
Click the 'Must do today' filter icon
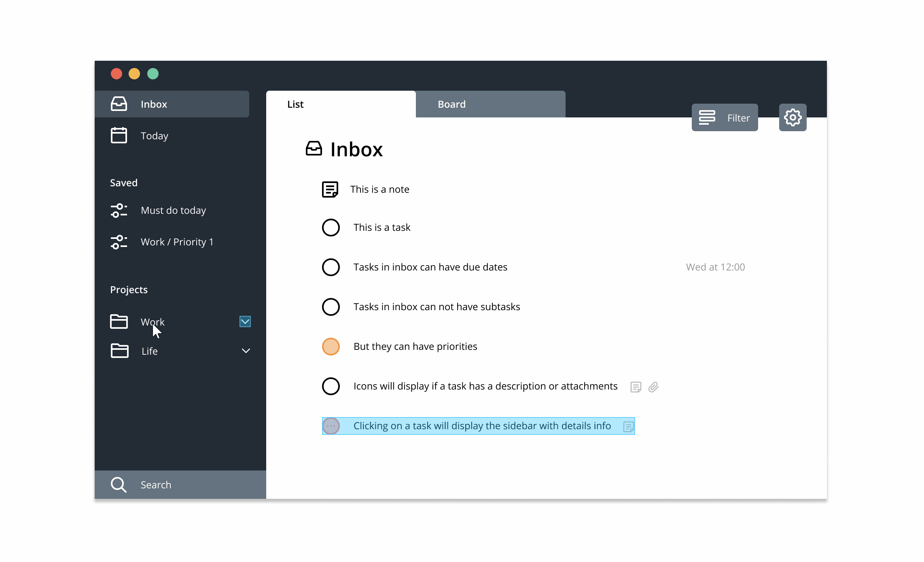[119, 211]
